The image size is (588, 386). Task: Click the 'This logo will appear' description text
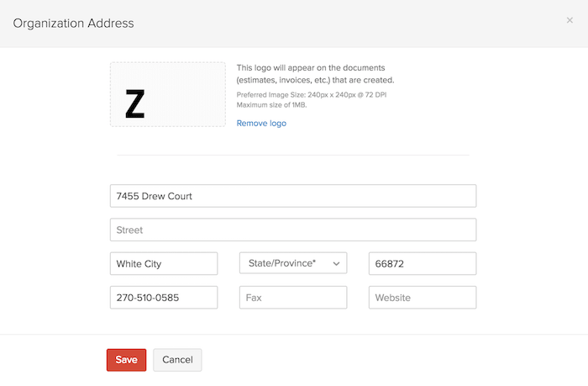315,73
